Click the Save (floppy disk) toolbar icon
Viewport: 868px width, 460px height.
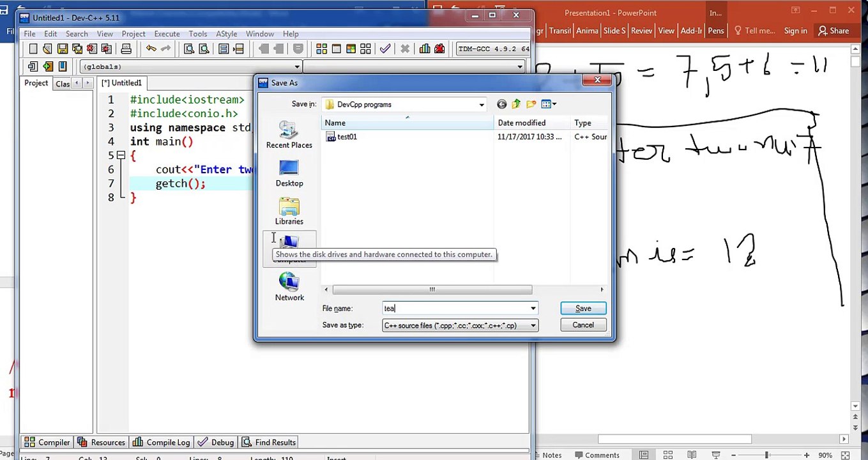tap(63, 49)
